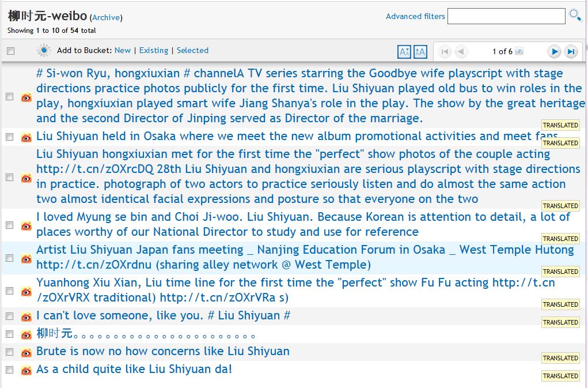
Task: Add to a New bucket
Action: [x=123, y=50]
